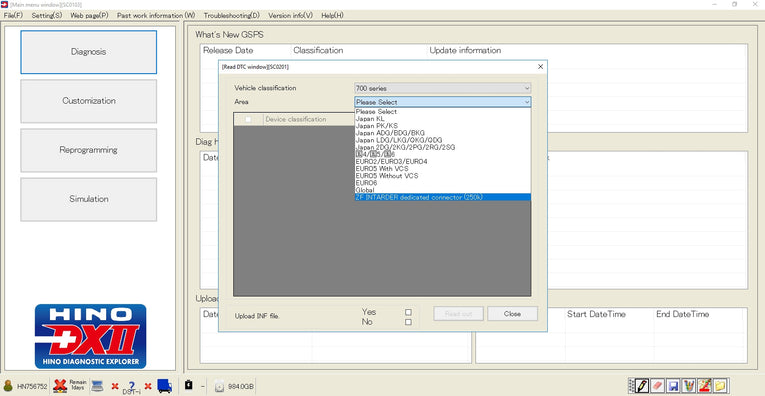Select the eraser tool in bottom toolbar

pos(657,385)
